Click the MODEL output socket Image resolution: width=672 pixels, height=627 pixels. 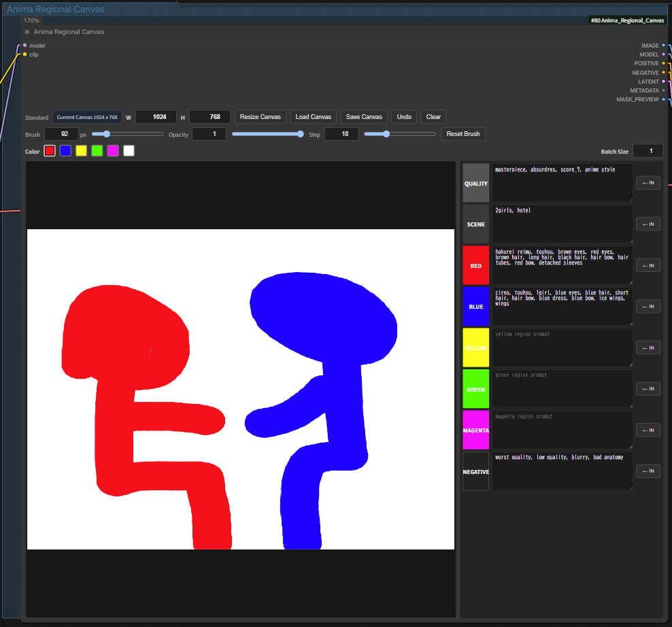[x=663, y=54]
